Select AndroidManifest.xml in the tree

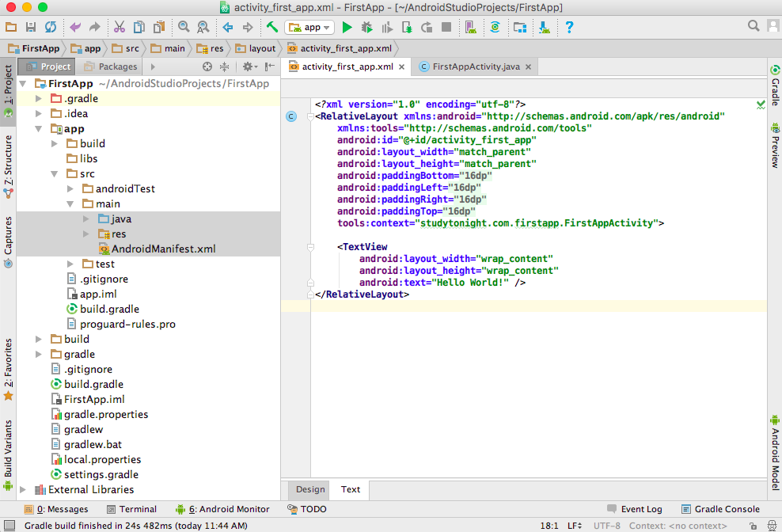157,249
